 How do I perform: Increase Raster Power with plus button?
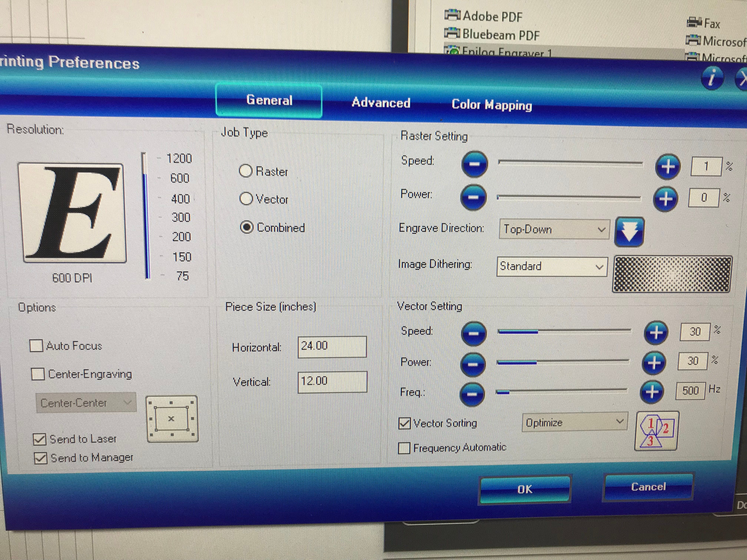click(x=666, y=199)
